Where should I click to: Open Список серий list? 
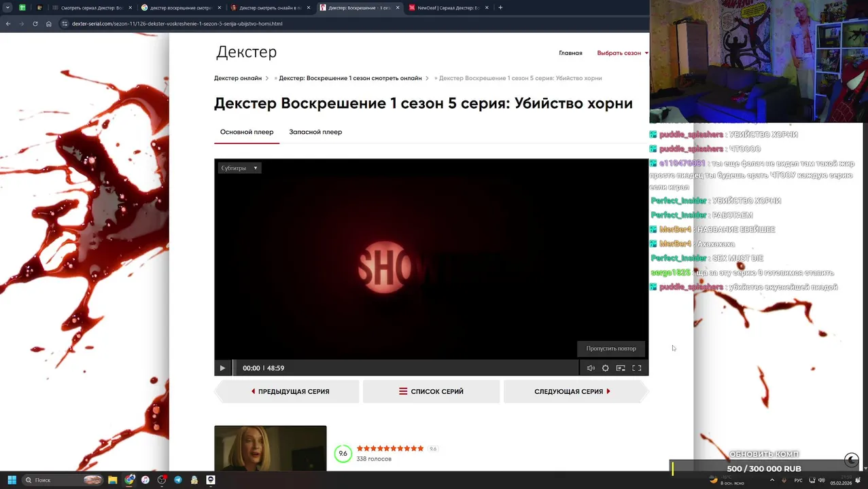pos(431,391)
